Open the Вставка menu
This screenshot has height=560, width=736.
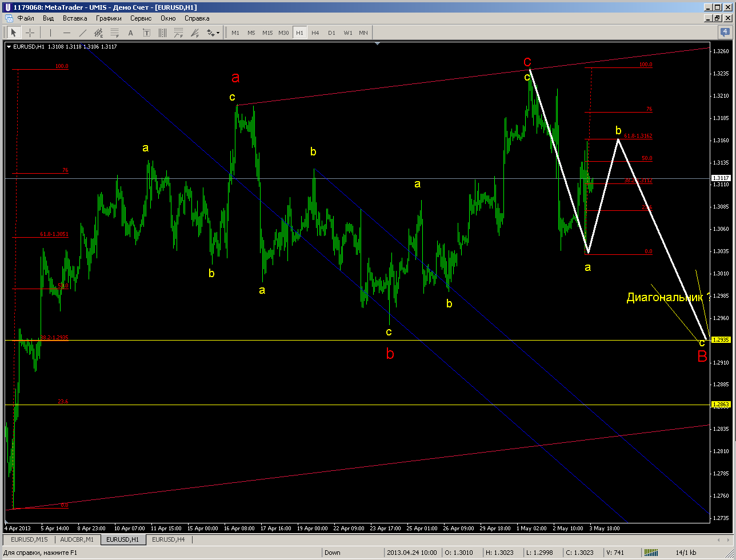pyautogui.click(x=75, y=18)
